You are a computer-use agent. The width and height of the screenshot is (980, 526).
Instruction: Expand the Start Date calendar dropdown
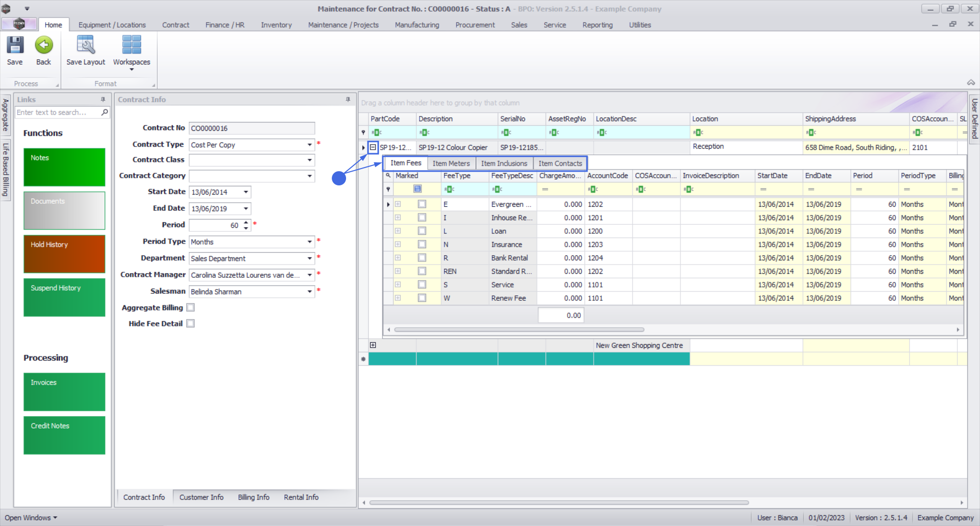click(x=246, y=193)
